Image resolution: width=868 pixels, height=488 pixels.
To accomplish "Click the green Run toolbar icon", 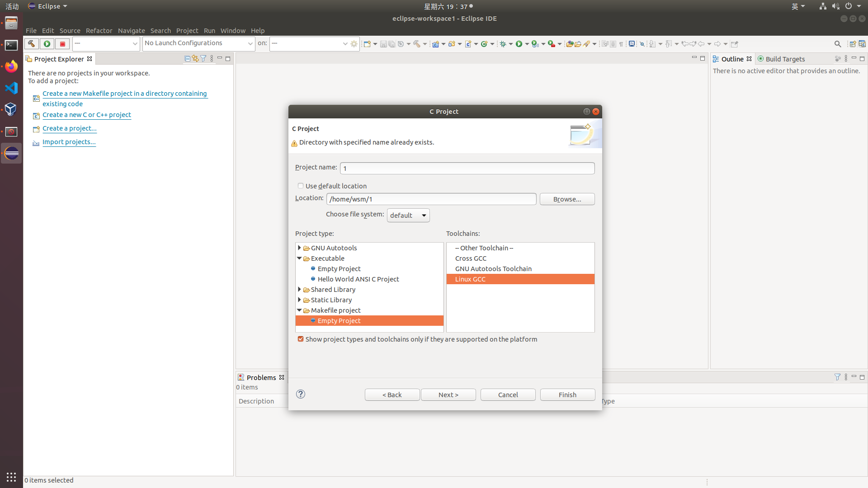I will pos(519,44).
